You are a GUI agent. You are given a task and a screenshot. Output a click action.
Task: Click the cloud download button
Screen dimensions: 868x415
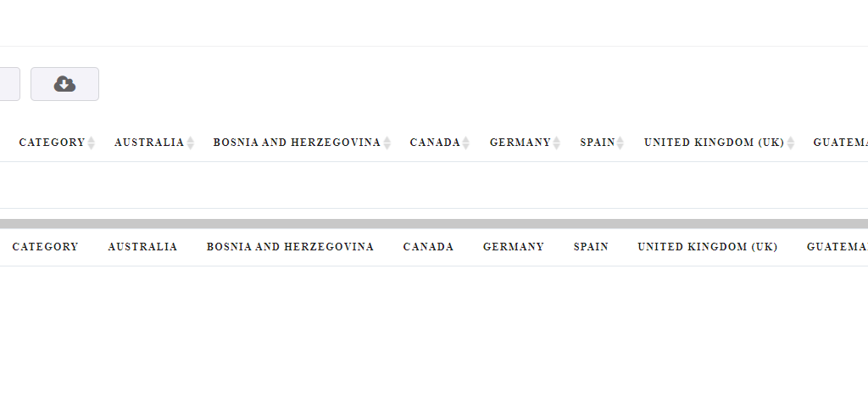tap(64, 84)
